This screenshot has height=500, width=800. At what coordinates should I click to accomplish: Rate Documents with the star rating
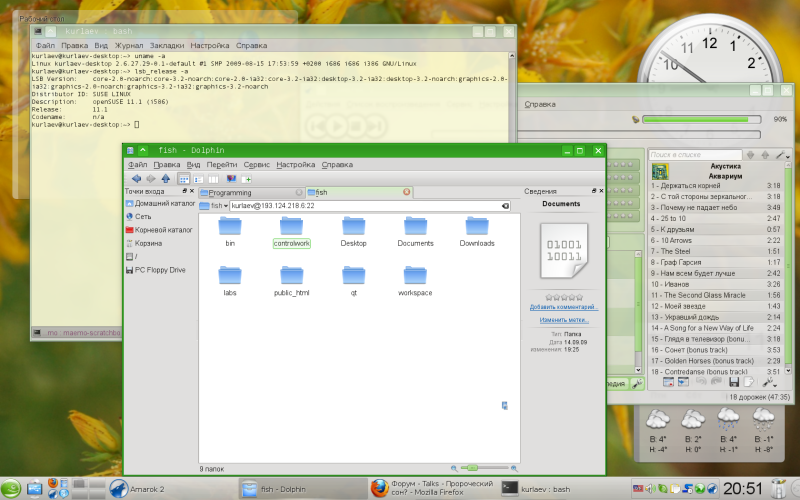pos(564,297)
